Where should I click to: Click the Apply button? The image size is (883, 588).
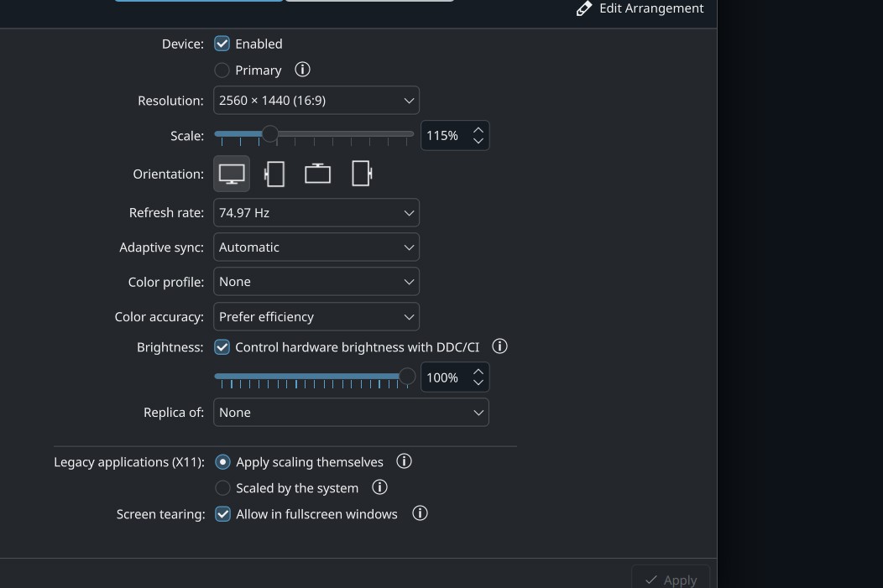click(x=671, y=577)
